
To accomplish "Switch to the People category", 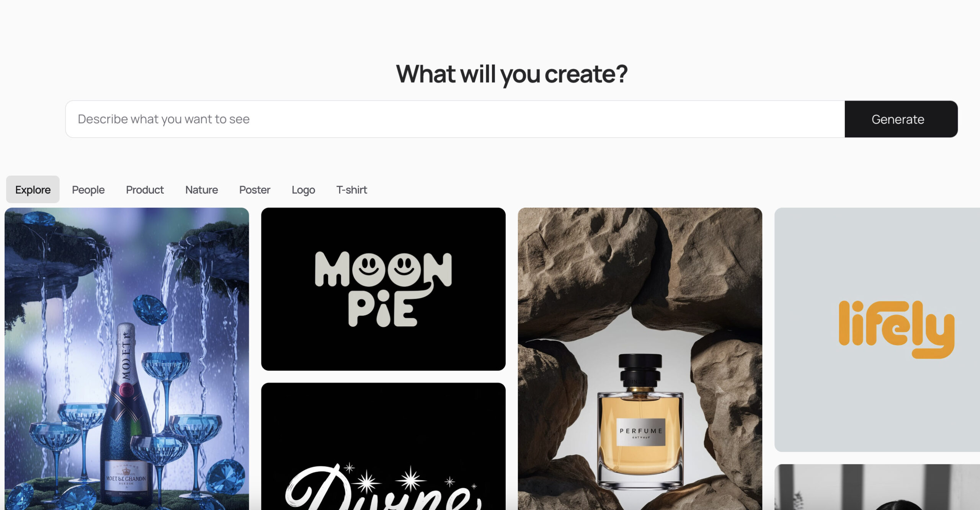I will (88, 189).
